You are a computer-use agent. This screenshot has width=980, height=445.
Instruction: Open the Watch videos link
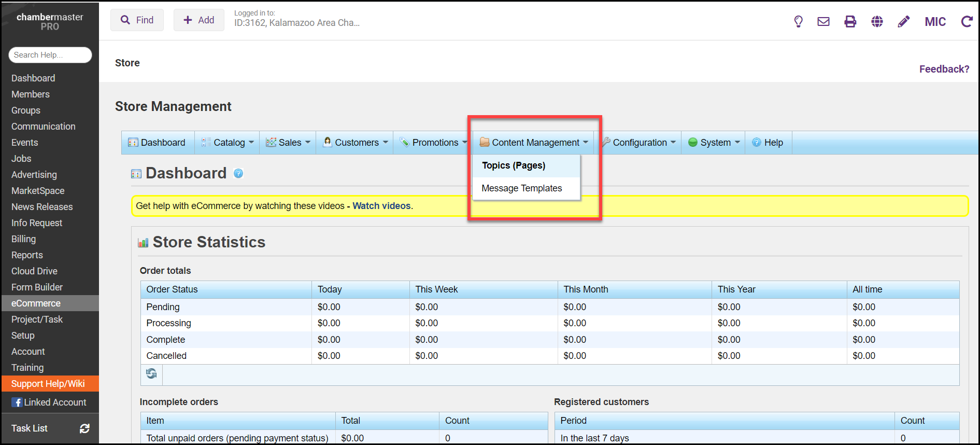pos(381,206)
